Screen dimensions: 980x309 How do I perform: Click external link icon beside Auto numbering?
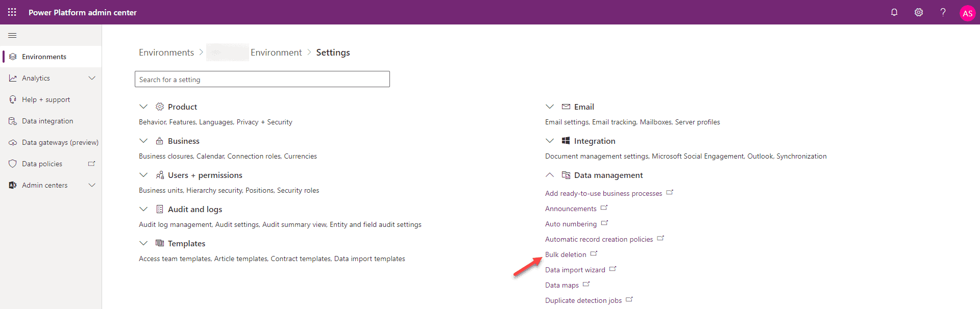coord(605,223)
